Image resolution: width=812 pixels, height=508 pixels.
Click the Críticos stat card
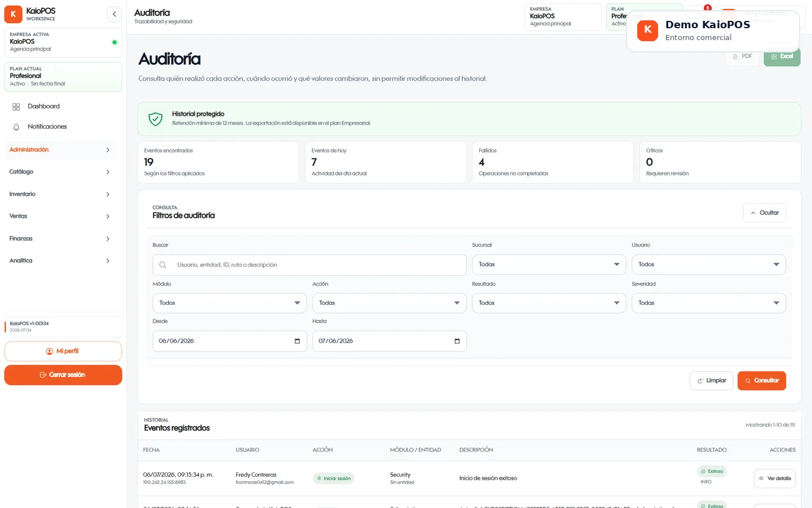pos(720,163)
